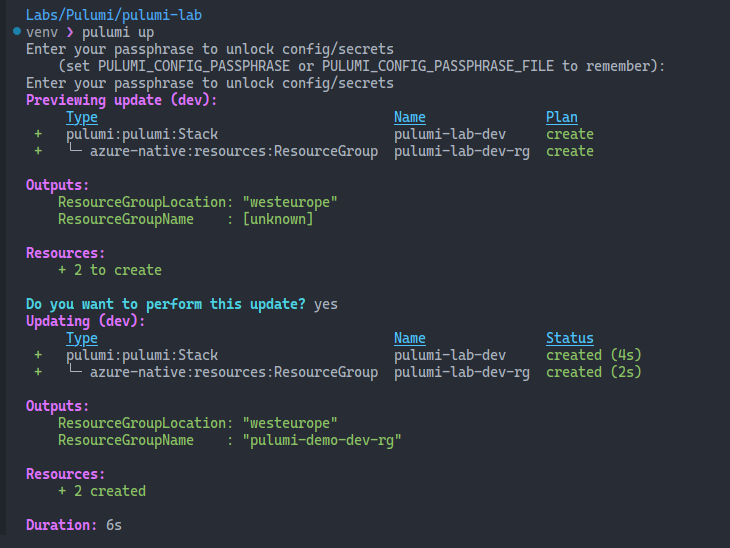Click the underlined Status column header
The image size is (730, 548).
[569, 338]
